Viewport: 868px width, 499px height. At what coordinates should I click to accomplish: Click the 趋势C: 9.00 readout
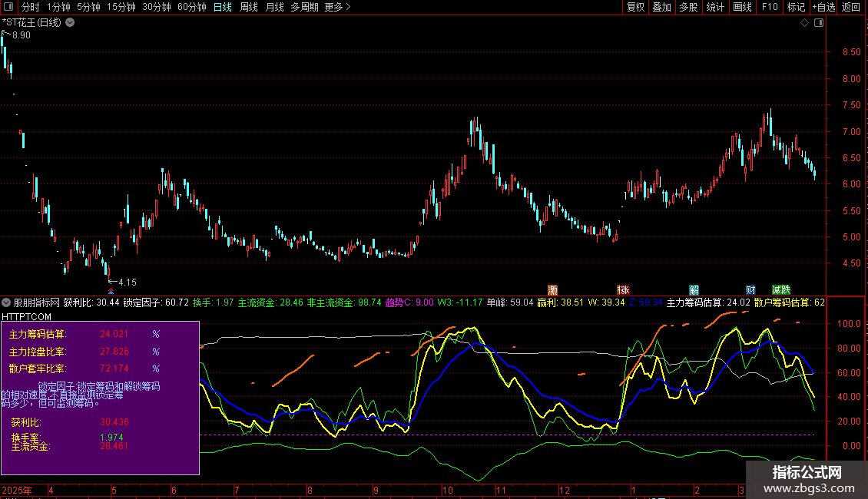[409, 302]
